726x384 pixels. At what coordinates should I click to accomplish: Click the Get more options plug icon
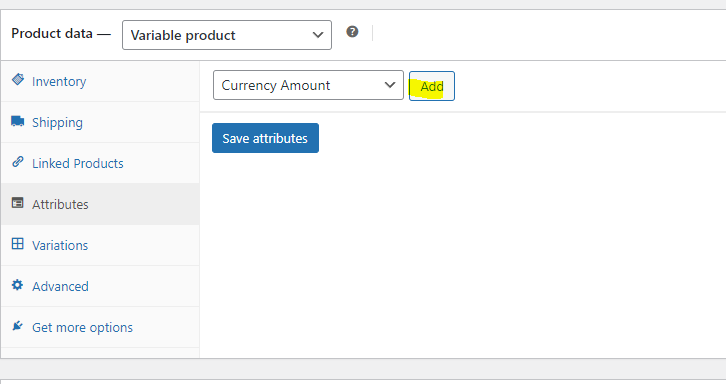[x=18, y=326]
